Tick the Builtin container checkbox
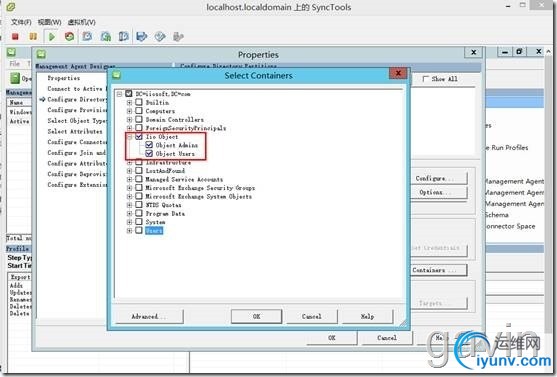Screen dimensions: 557x377 [139, 102]
